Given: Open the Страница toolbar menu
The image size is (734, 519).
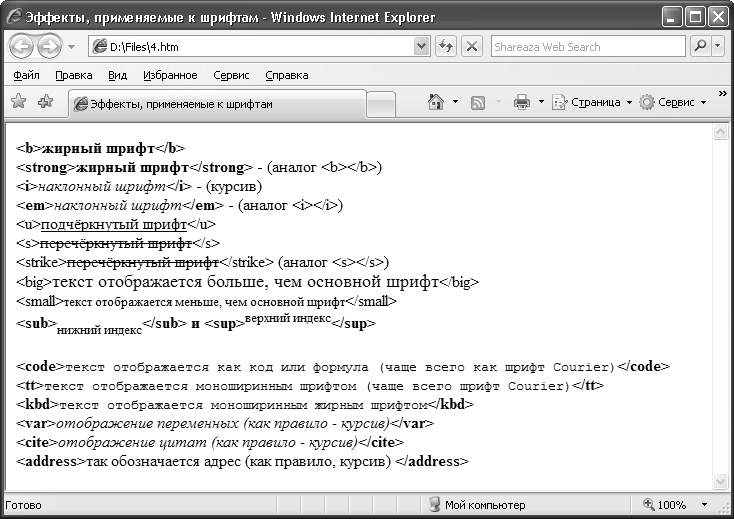Looking at the screenshot, I should tap(592, 102).
